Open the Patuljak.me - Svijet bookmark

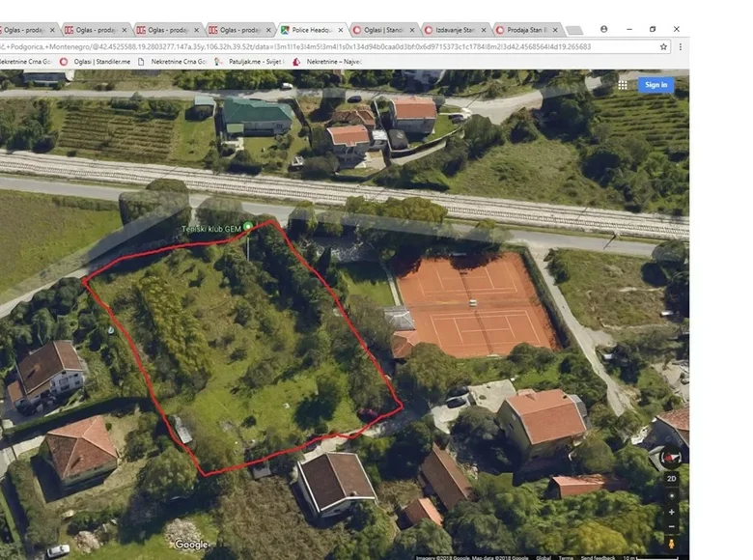pyautogui.click(x=250, y=62)
